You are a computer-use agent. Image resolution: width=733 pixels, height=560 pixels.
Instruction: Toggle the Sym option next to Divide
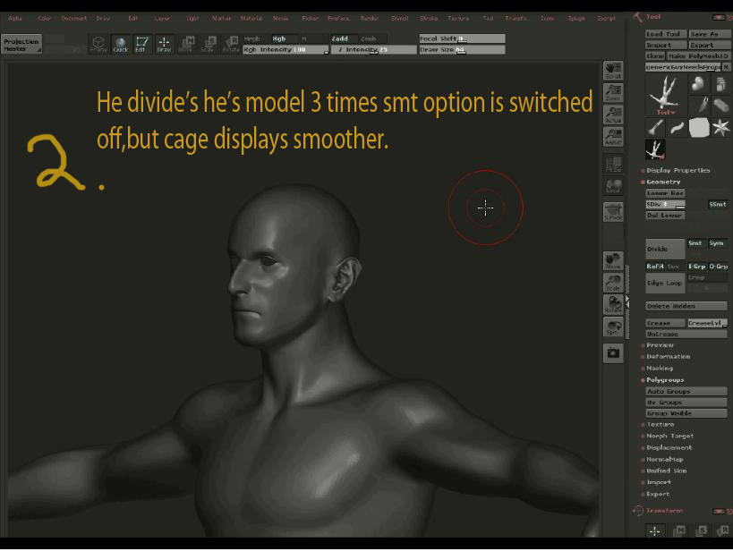pyautogui.click(x=717, y=243)
